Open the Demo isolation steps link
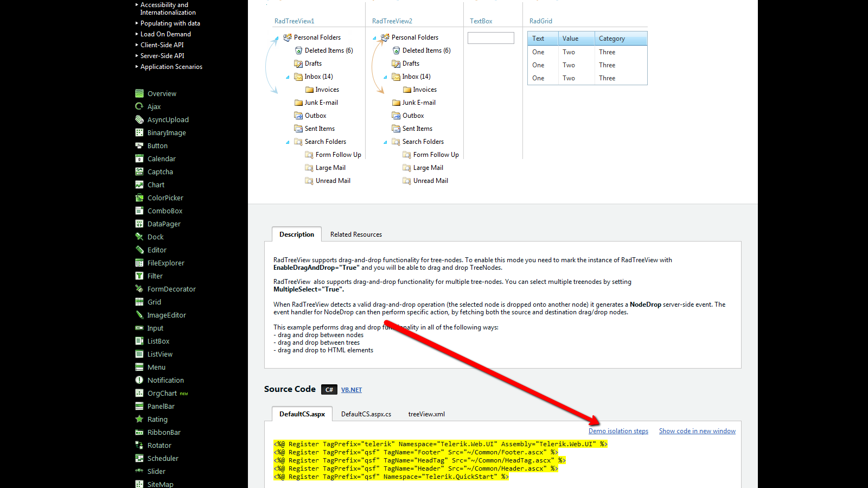Image resolution: width=868 pixels, height=488 pixels. (x=618, y=431)
